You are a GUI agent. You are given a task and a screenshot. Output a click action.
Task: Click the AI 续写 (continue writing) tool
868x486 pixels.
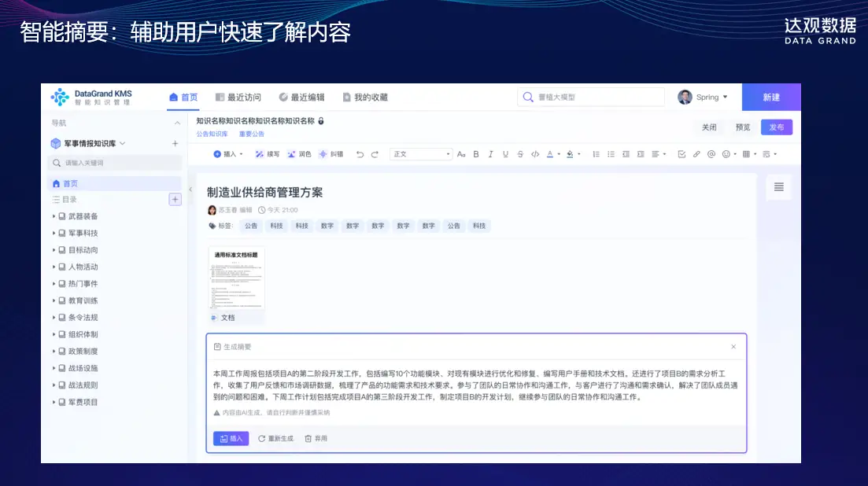coord(268,154)
